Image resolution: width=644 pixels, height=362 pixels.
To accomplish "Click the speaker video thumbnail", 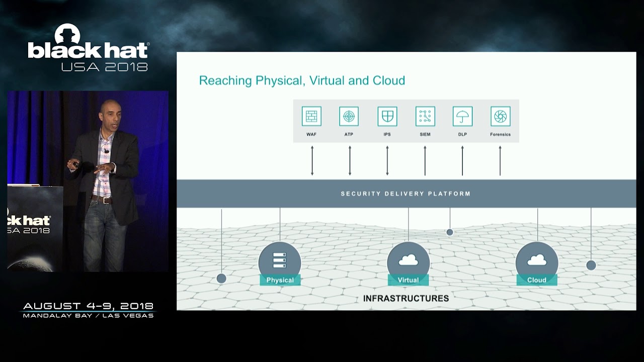I will coord(88,182).
